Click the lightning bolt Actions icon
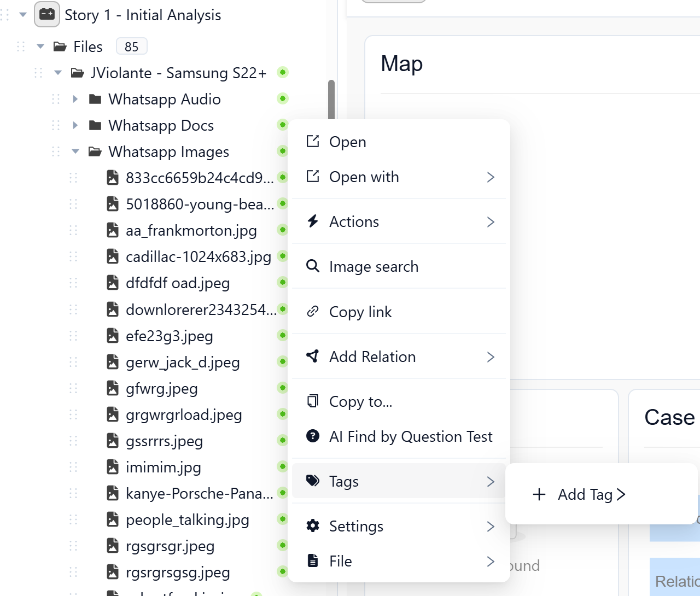This screenshot has width=700, height=596. tap(313, 221)
